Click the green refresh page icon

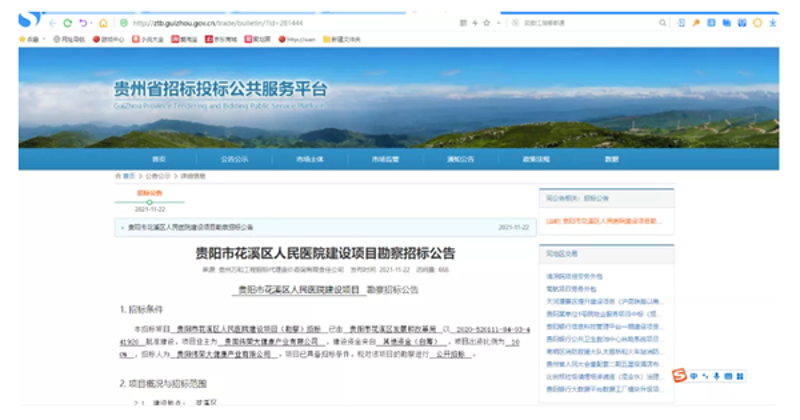(67, 23)
